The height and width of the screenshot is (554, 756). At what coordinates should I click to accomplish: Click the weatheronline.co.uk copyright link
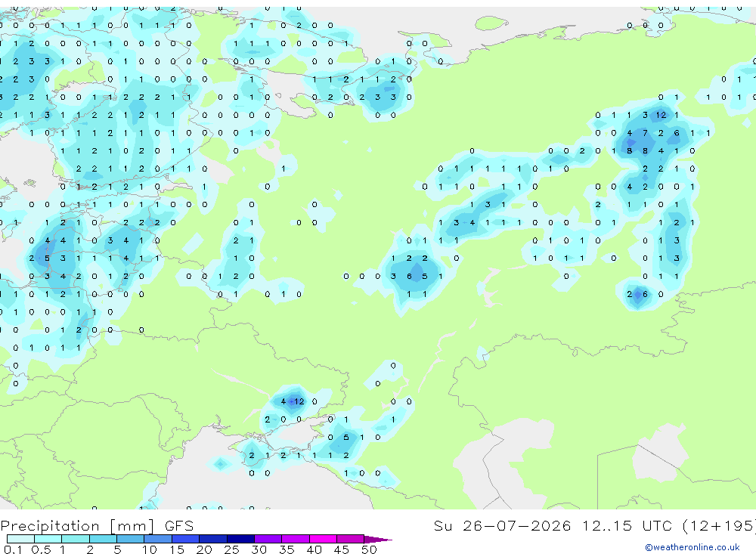[692, 547]
